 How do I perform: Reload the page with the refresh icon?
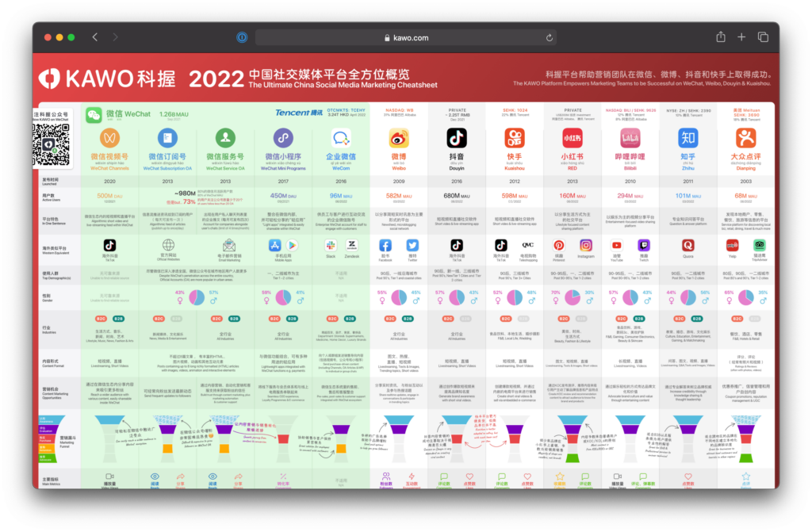pos(549,38)
